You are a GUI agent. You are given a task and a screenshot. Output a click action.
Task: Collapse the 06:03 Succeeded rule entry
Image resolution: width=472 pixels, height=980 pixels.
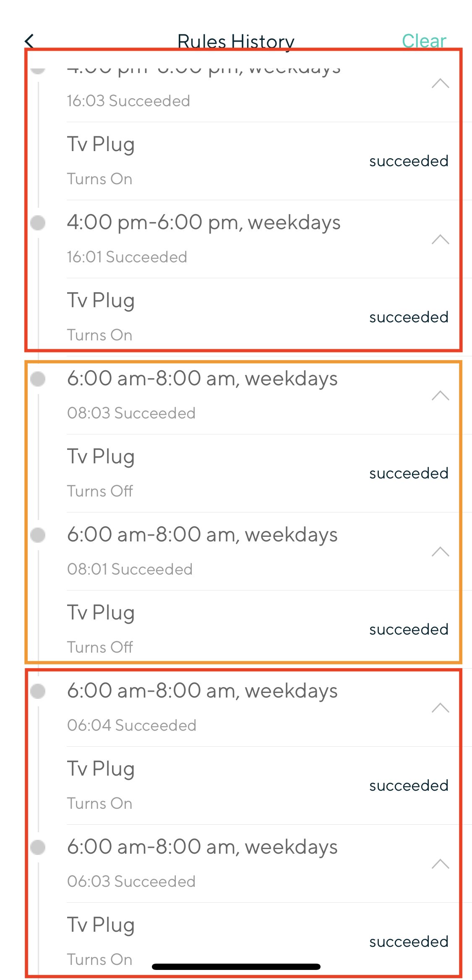(x=441, y=864)
